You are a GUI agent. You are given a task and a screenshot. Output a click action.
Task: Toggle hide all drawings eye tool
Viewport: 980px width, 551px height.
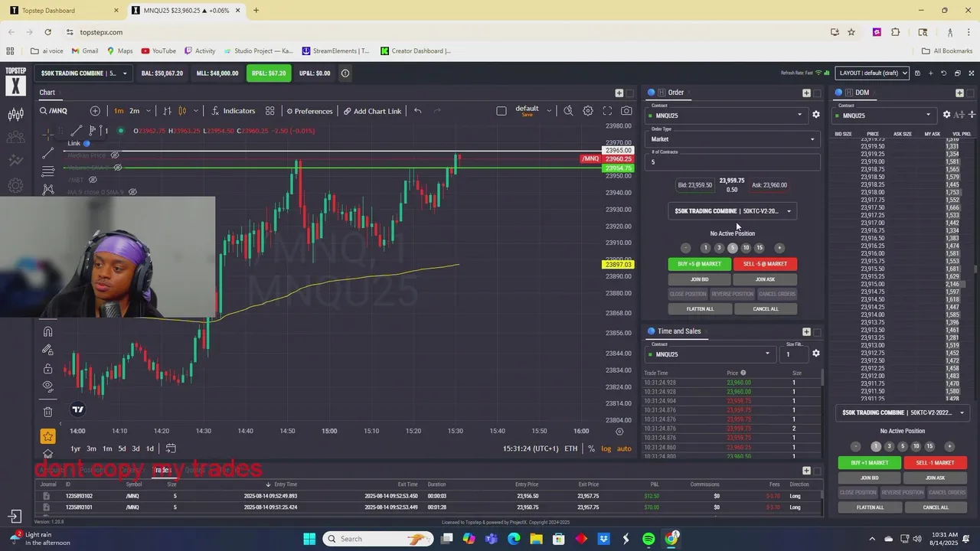(x=48, y=386)
